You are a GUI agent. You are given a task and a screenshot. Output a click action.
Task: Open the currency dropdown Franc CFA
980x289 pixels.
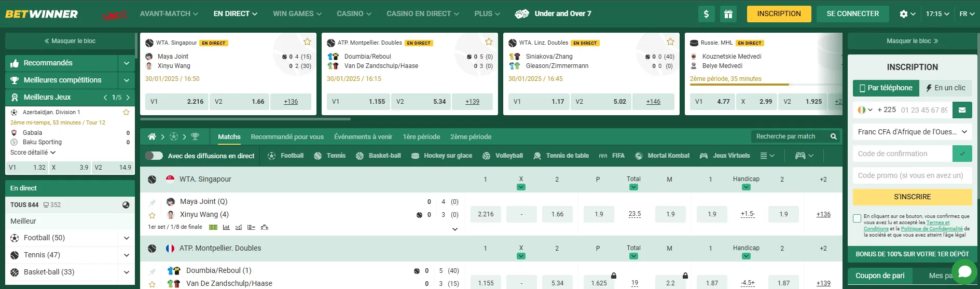(912, 132)
